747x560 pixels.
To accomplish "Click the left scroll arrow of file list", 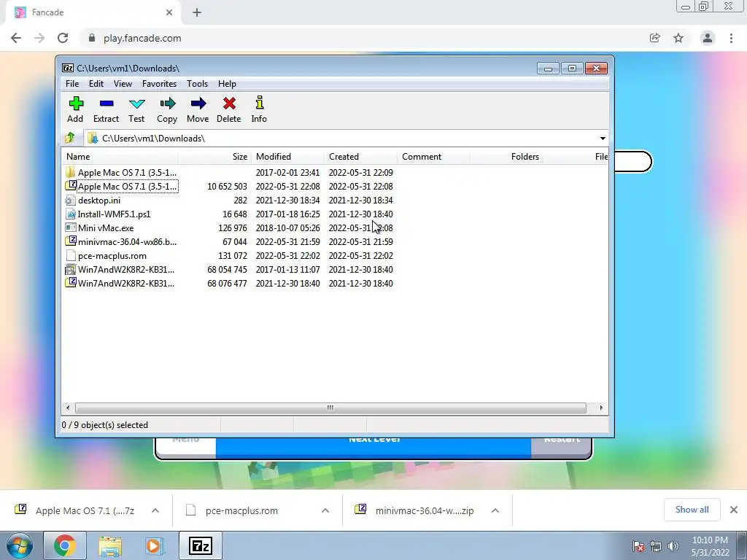I will 68,408.
